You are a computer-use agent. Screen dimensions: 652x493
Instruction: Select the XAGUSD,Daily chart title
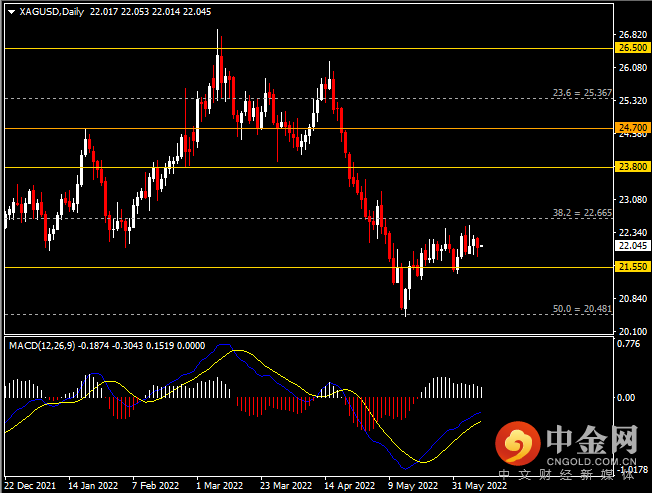[52, 12]
